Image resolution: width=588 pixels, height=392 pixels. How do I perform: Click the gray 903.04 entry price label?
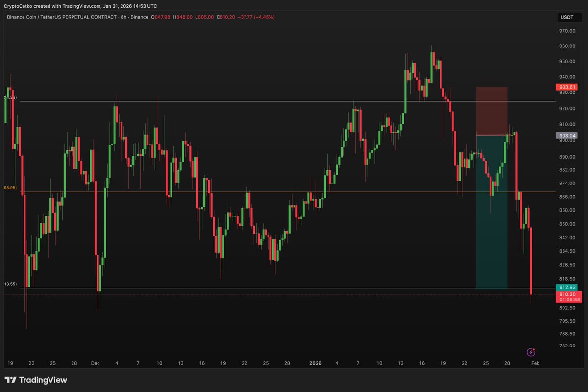tap(567, 136)
